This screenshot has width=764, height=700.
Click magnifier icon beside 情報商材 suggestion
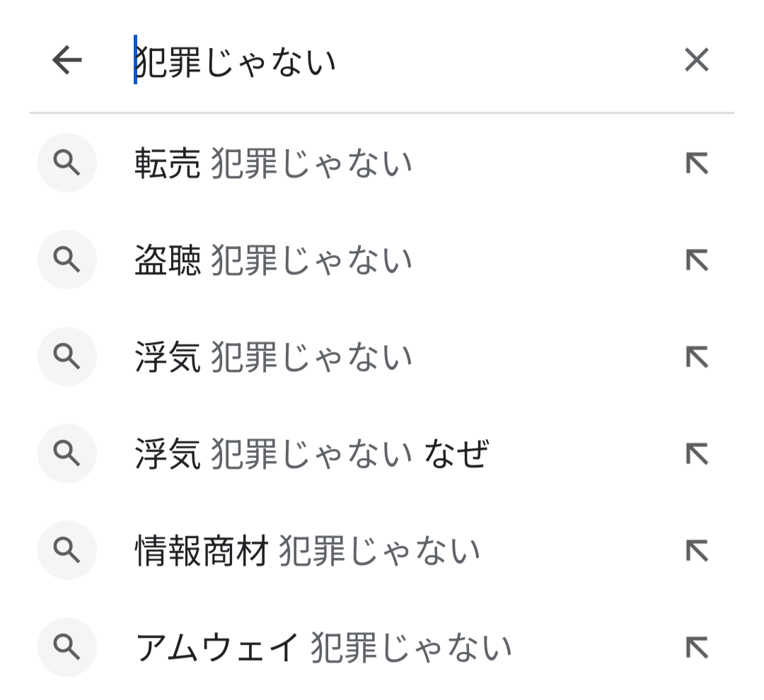tap(67, 551)
